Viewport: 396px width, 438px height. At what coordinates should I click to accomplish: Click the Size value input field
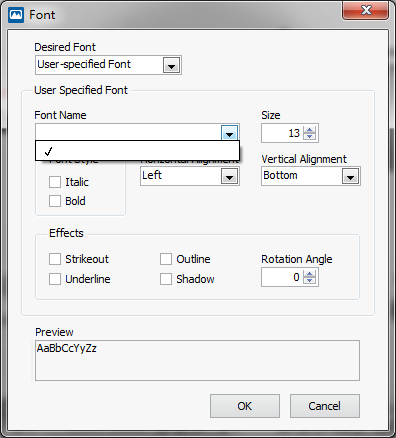(283, 133)
